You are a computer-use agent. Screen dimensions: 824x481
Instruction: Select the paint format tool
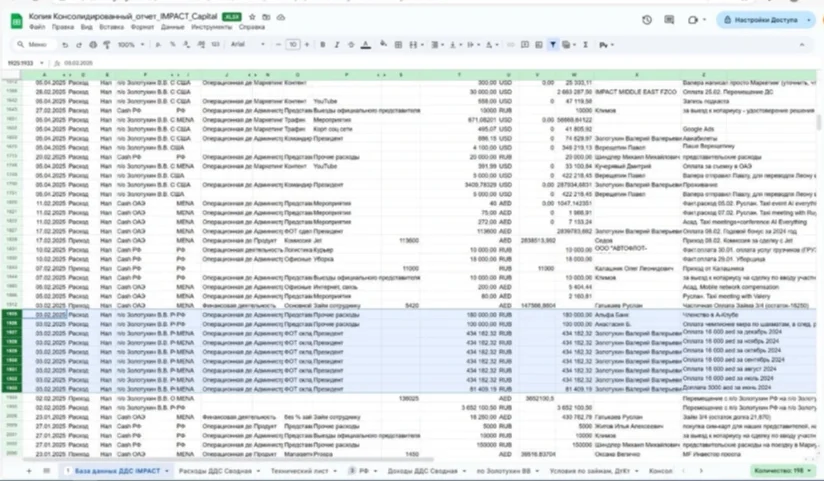coord(107,45)
